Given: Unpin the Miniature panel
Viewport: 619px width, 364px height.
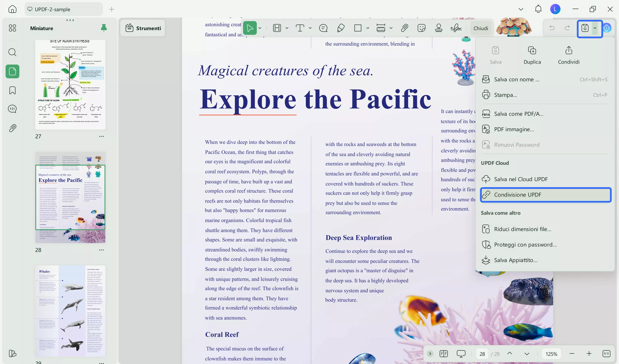Looking at the screenshot, I should click(104, 28).
